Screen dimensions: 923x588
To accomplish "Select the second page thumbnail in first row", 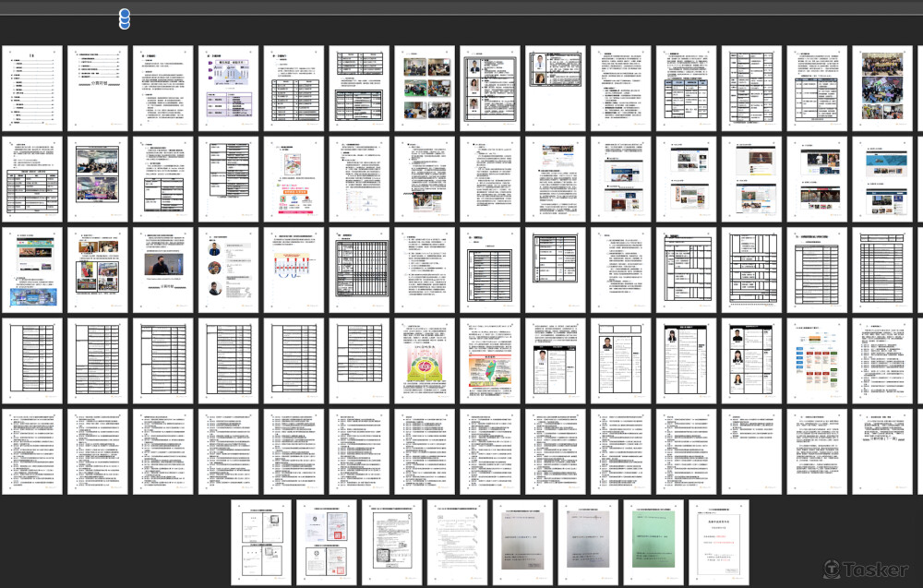I will point(98,88).
